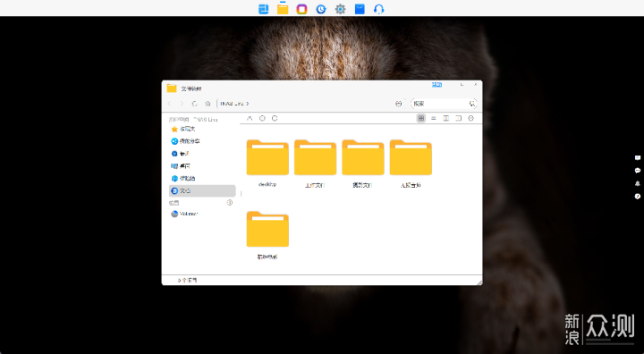
Task: Select the highlighted documents sidebar item
Action: coord(202,190)
